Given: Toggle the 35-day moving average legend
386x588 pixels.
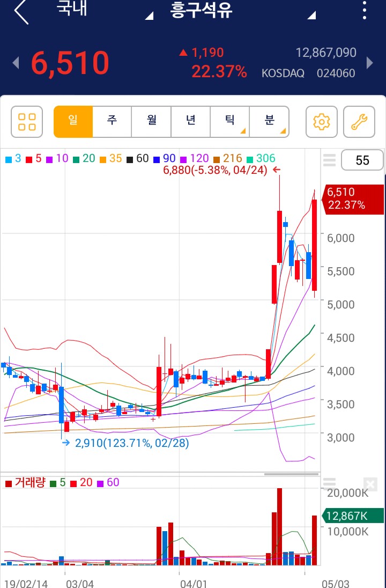Looking at the screenshot, I should point(111,159).
